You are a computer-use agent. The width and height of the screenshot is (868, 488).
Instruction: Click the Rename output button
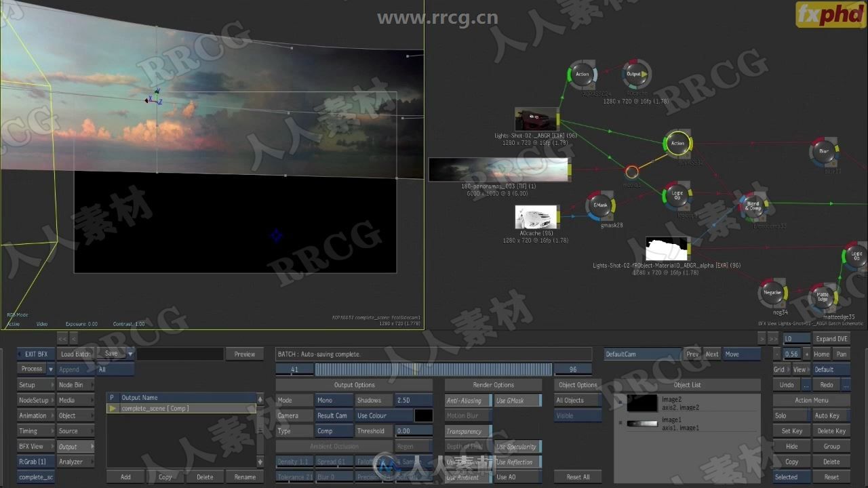coord(245,477)
